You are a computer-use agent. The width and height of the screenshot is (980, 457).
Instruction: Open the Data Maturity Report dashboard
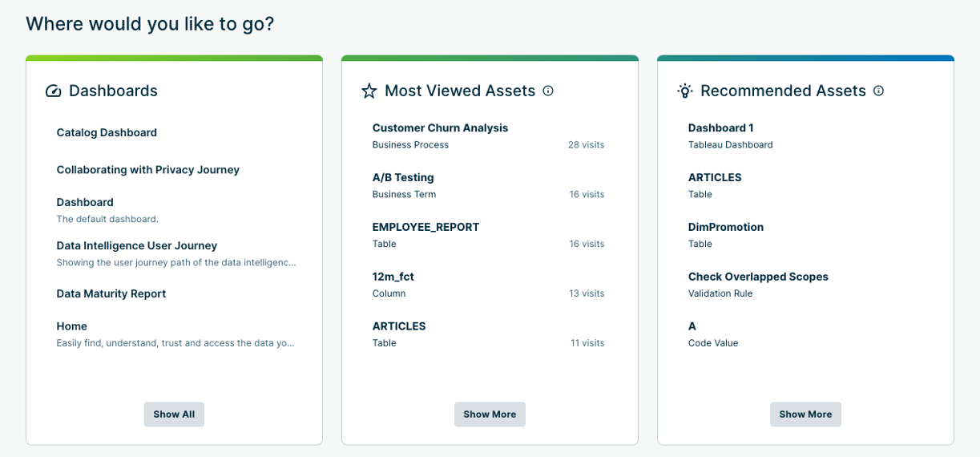[111, 294]
